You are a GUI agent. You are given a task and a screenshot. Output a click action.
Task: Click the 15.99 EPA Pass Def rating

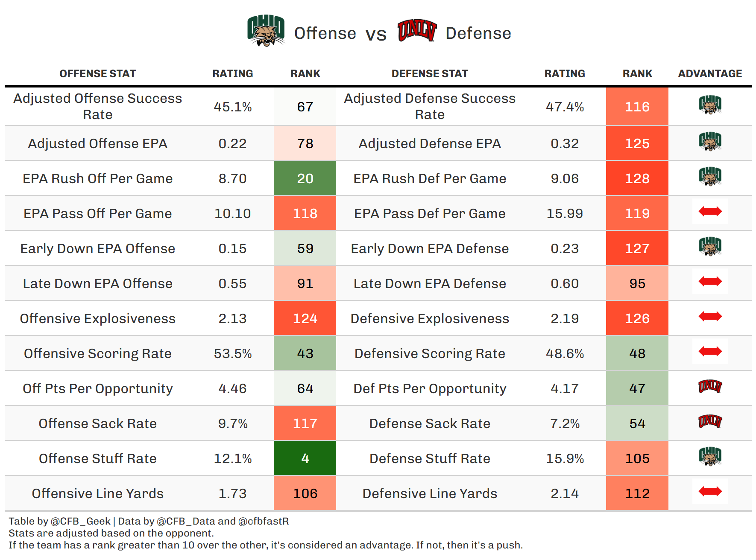(565, 213)
